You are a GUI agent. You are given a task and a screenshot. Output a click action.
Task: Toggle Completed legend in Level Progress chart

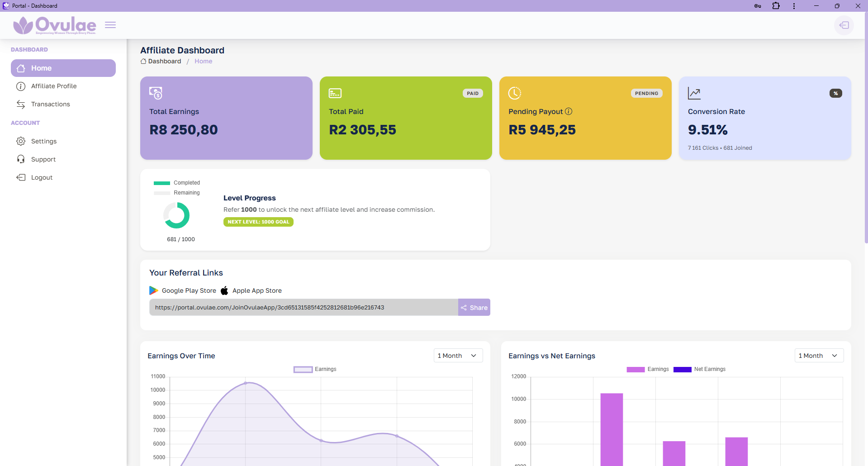(177, 183)
